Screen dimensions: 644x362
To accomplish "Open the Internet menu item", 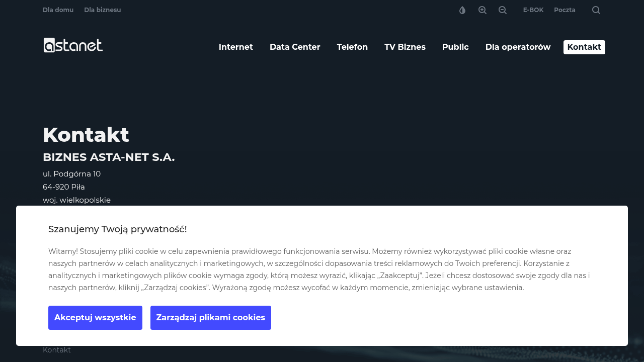I will (236, 47).
